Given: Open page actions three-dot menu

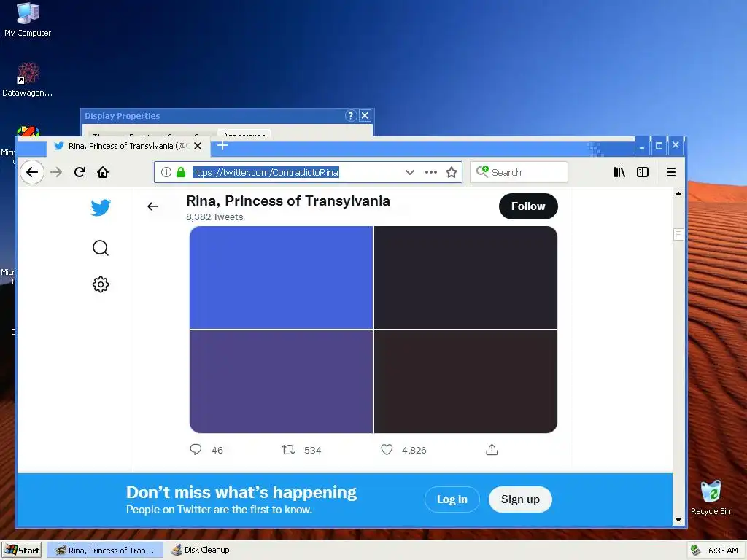Looking at the screenshot, I should [x=430, y=172].
